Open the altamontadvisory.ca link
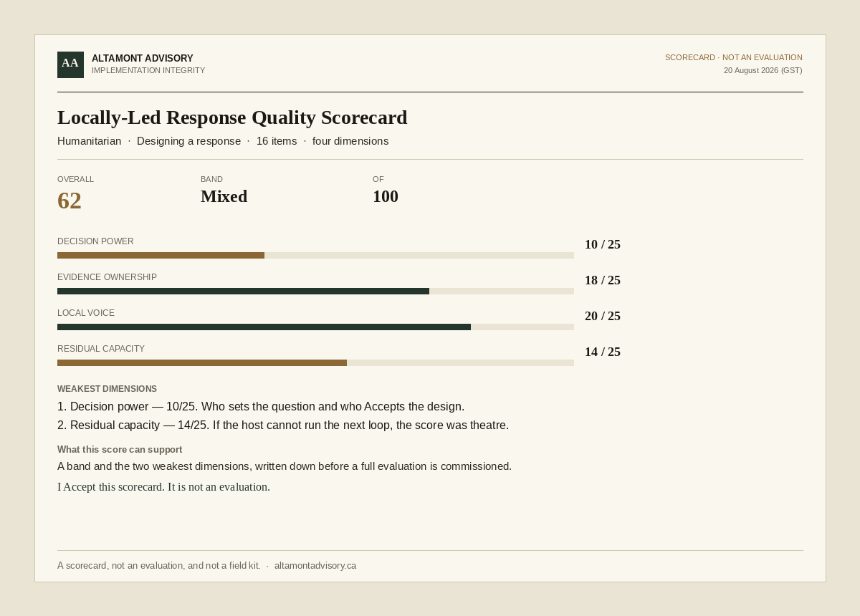The height and width of the screenshot is (616, 860). coord(315,566)
